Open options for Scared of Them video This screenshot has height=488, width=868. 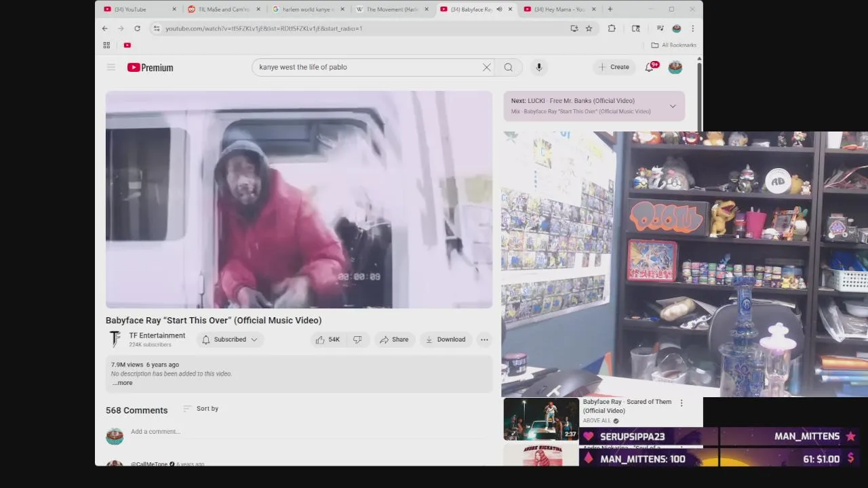(682, 403)
